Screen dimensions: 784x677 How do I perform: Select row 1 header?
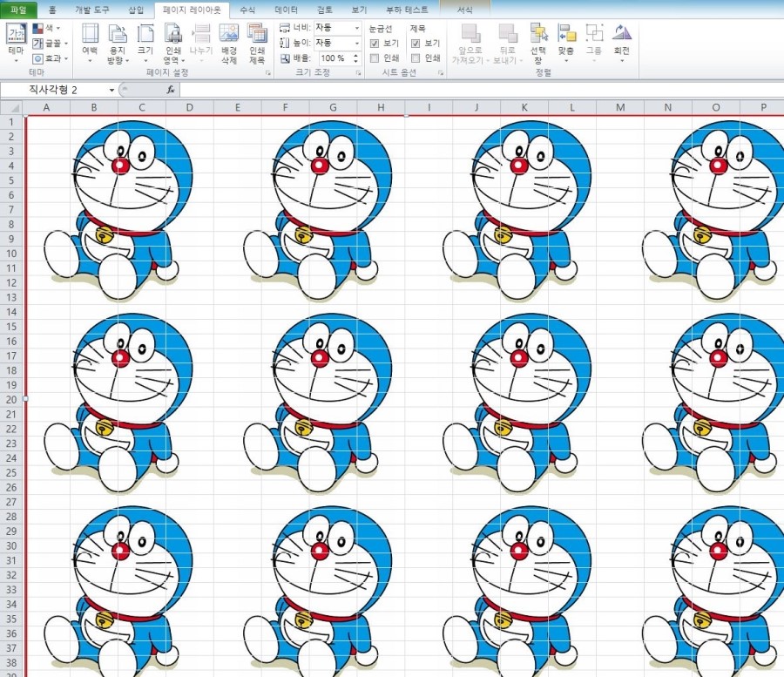click(x=11, y=121)
